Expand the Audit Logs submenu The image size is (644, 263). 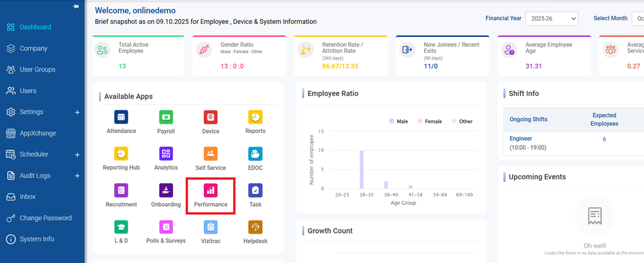click(77, 176)
